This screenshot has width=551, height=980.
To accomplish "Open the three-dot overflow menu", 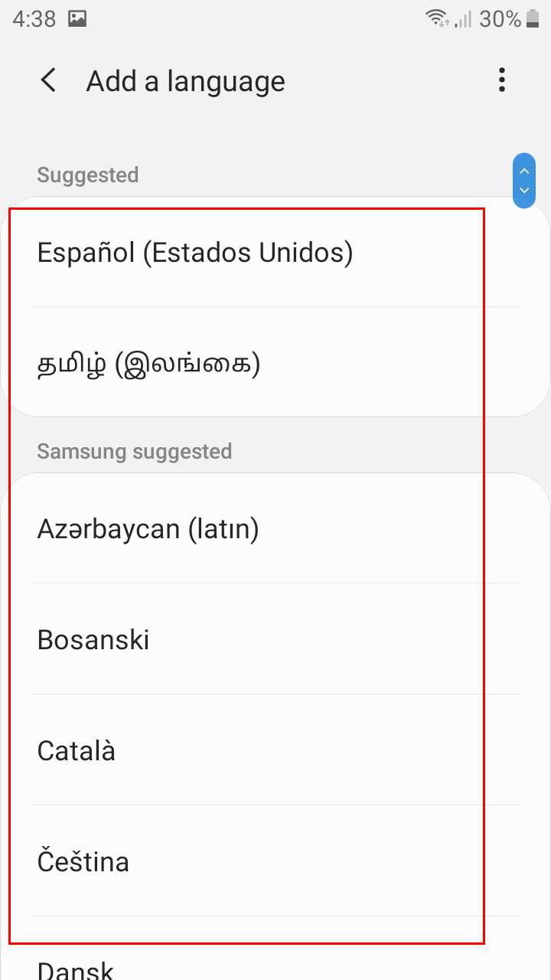I will coord(502,80).
